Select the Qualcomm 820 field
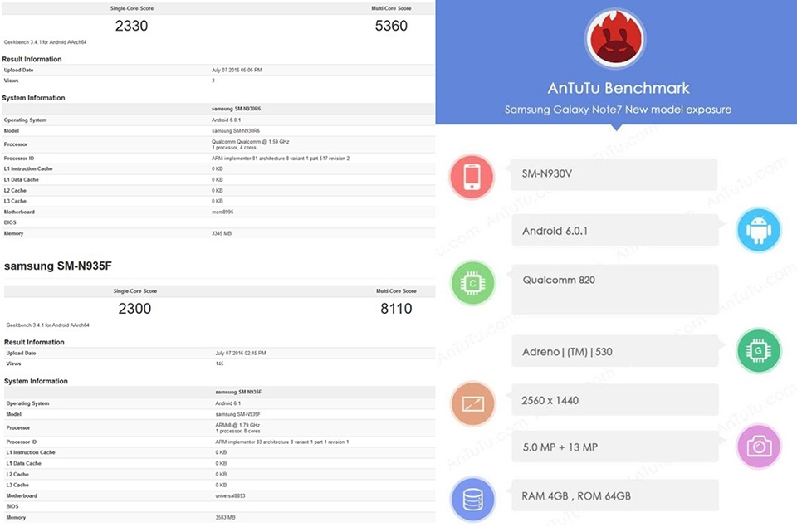This screenshot has width=797, height=532. coord(615,290)
